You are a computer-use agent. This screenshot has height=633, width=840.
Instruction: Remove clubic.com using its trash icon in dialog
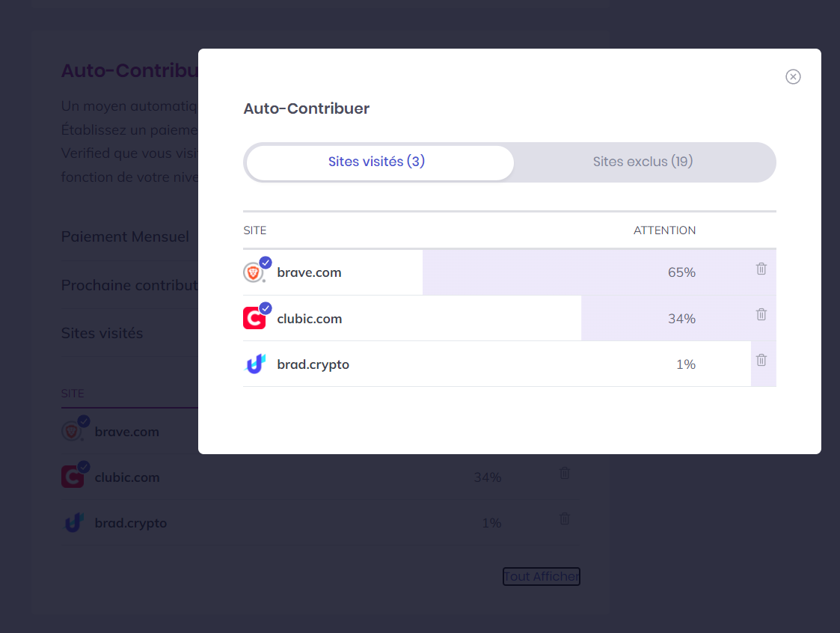[x=761, y=314]
